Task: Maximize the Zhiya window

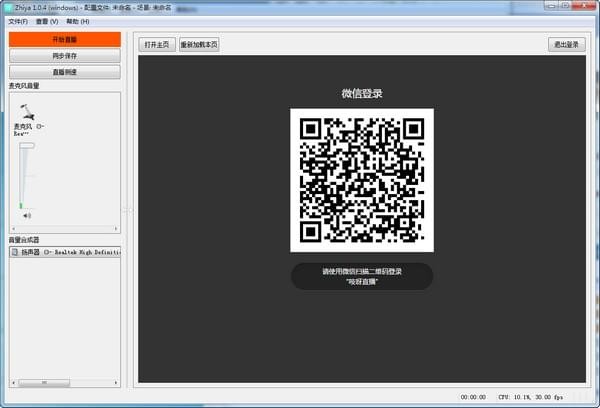Action: click(565, 6)
